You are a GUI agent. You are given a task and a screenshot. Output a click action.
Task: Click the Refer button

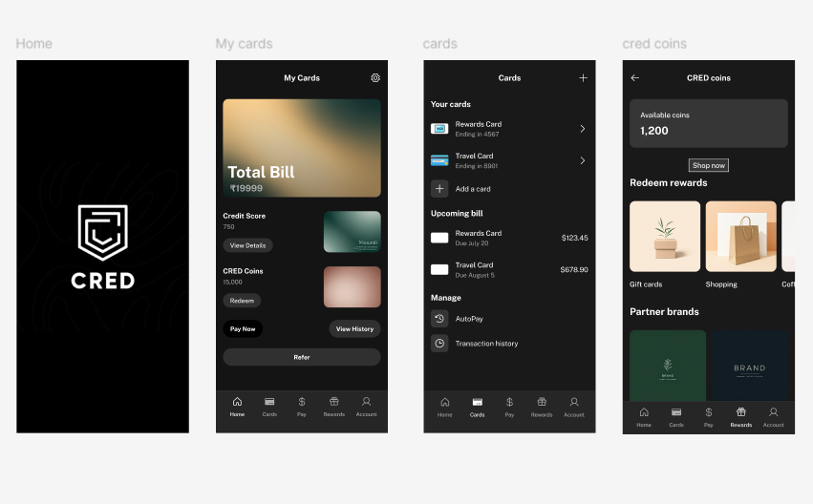pyautogui.click(x=302, y=357)
